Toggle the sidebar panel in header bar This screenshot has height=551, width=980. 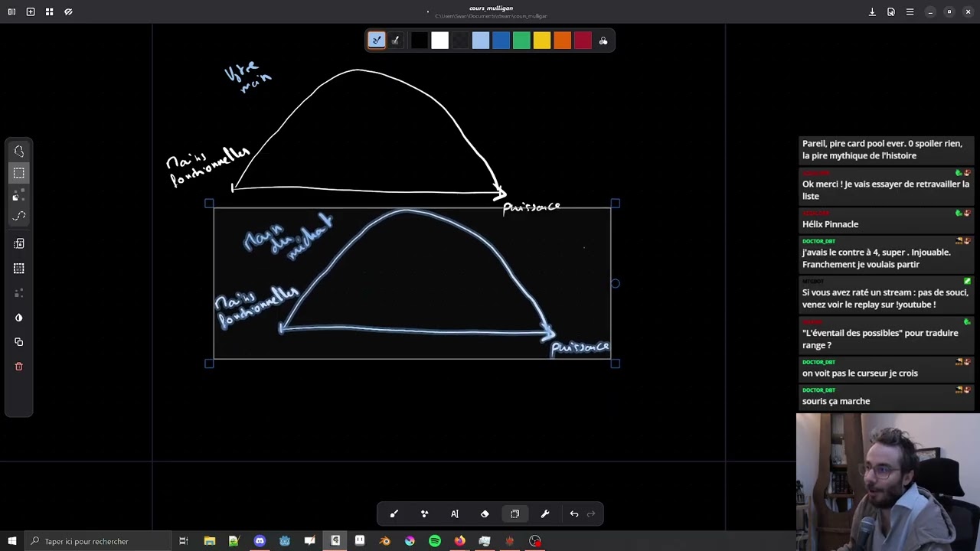point(11,11)
